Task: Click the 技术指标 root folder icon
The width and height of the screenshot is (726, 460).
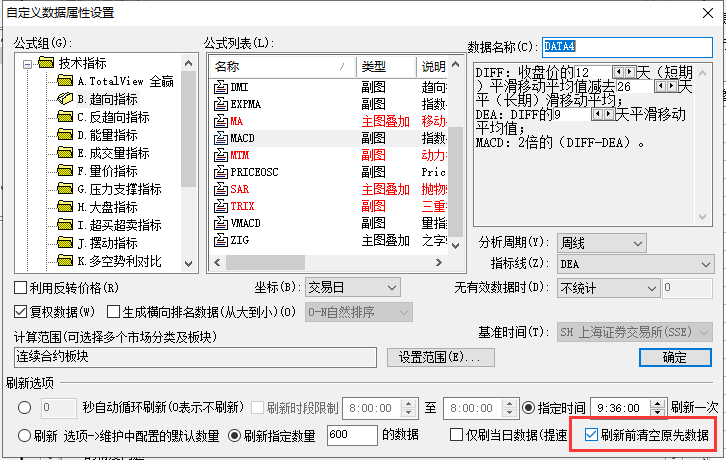Action: pyautogui.click(x=46, y=62)
